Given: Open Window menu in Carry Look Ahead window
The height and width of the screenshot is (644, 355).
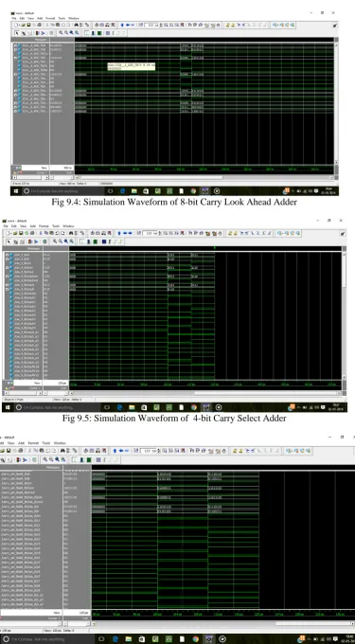Looking at the screenshot, I should 74,18.
